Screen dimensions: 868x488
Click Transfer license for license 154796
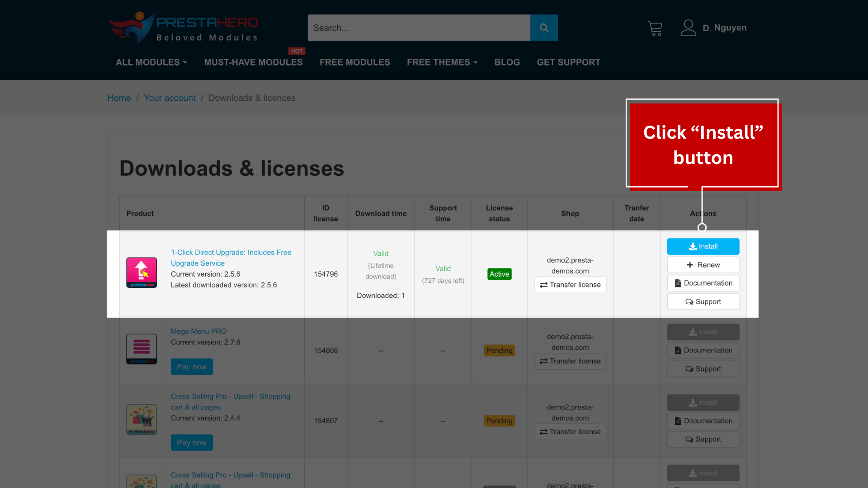tap(570, 285)
